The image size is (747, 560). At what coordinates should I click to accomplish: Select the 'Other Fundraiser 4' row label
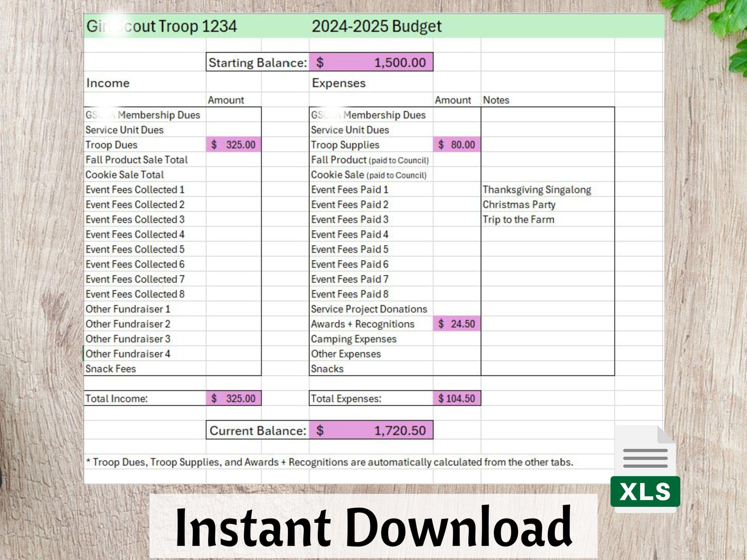pos(128,354)
